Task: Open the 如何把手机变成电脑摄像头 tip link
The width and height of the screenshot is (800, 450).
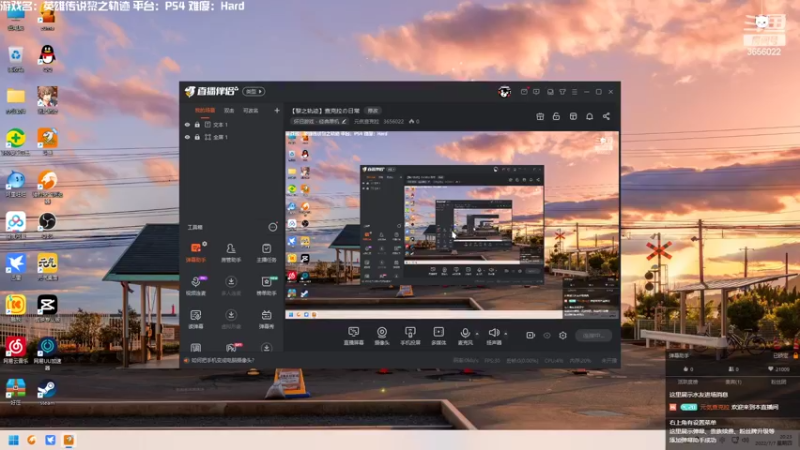Action: click(x=222, y=360)
